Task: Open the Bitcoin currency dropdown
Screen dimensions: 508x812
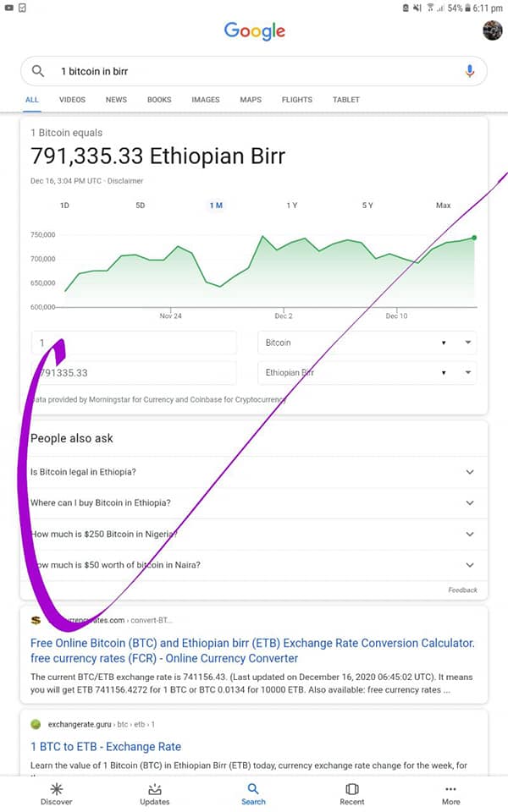Action: point(367,343)
